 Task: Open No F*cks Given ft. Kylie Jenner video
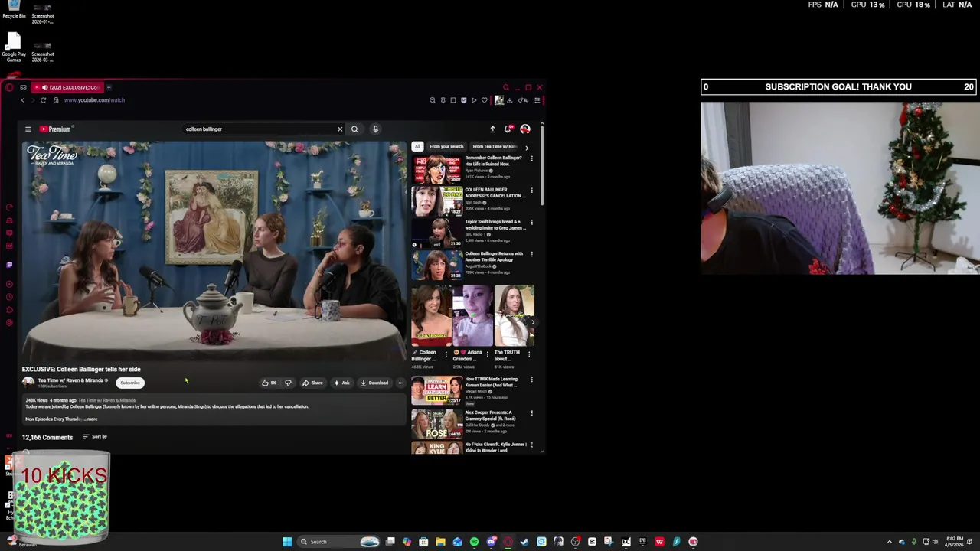pos(495,447)
